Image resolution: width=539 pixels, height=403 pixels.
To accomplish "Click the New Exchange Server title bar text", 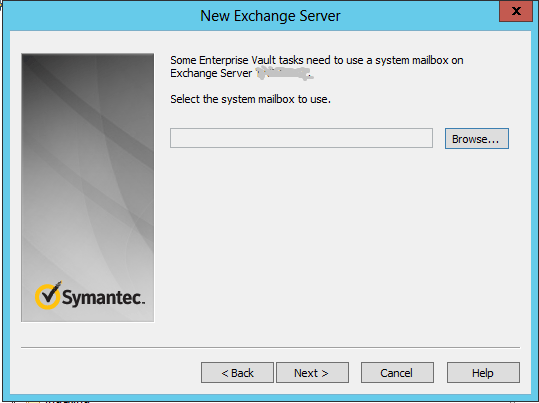I will pos(270,16).
